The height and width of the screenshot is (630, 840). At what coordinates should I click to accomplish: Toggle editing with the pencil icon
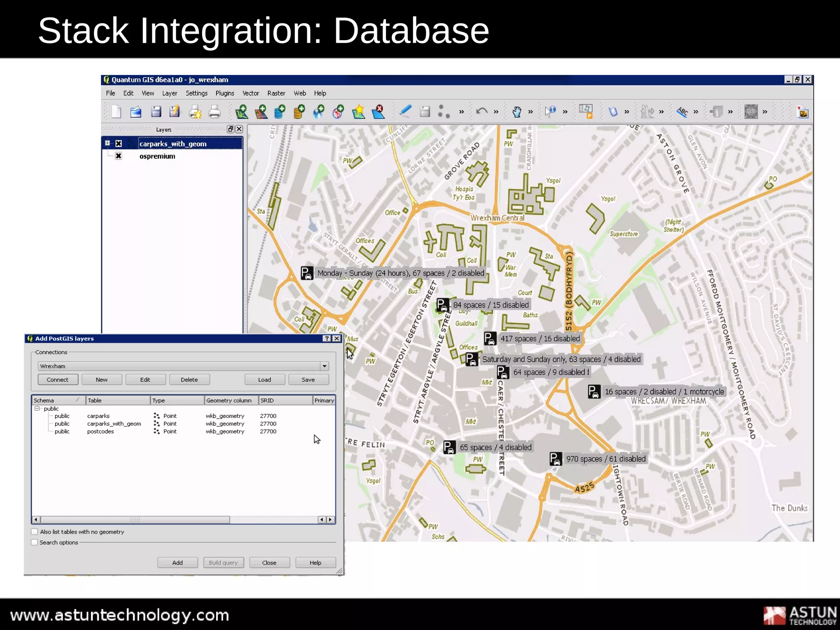click(x=405, y=112)
